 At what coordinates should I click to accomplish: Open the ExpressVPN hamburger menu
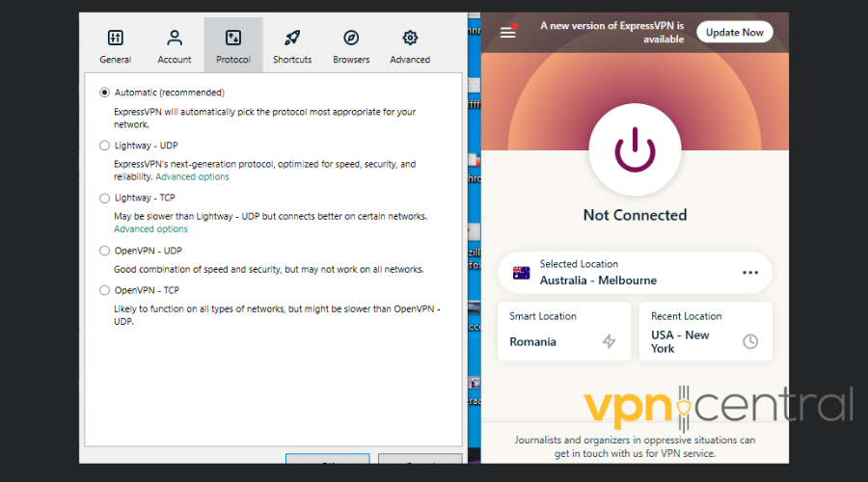click(x=507, y=33)
